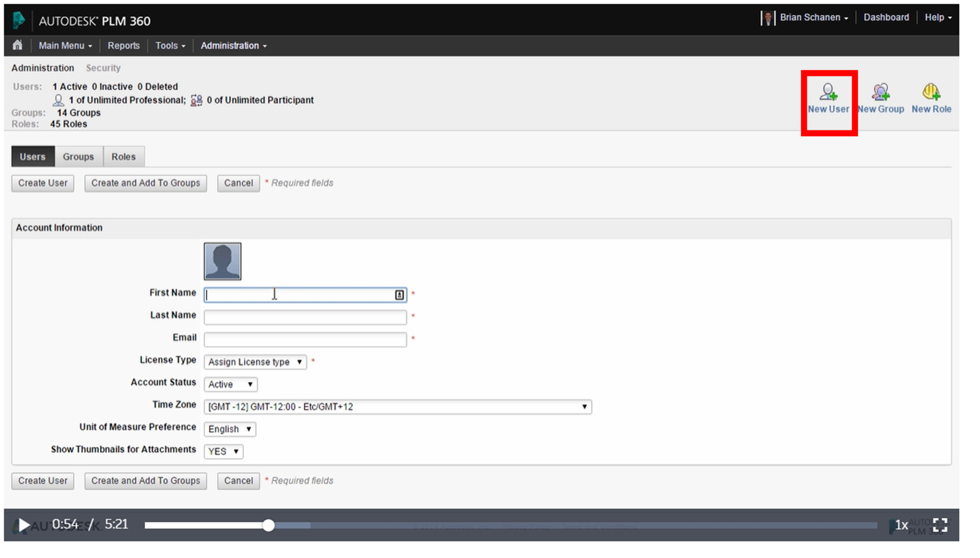Image resolution: width=980 pixels, height=558 pixels.
Task: Open the Main Menu dropdown
Action: (65, 46)
